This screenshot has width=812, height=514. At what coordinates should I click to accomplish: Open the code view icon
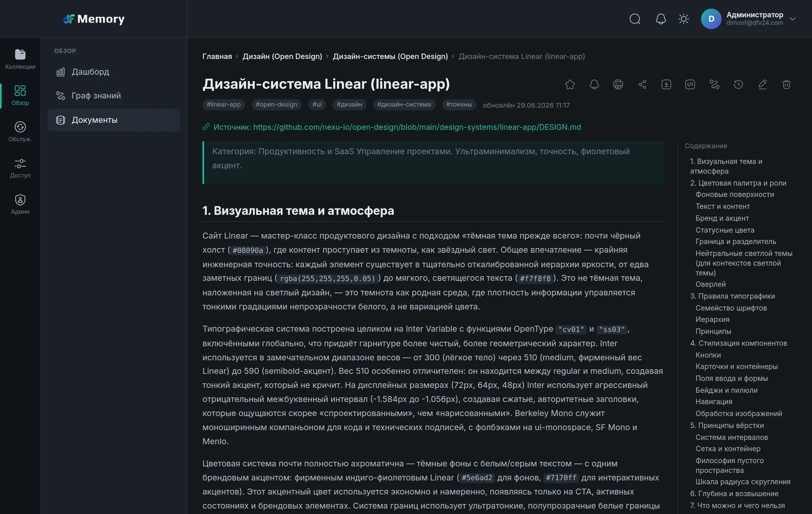click(690, 85)
